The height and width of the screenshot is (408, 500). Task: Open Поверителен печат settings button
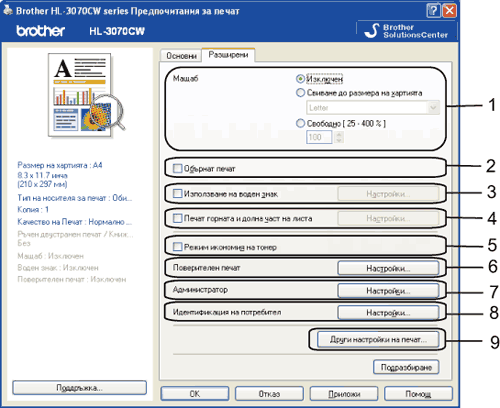tap(388, 268)
